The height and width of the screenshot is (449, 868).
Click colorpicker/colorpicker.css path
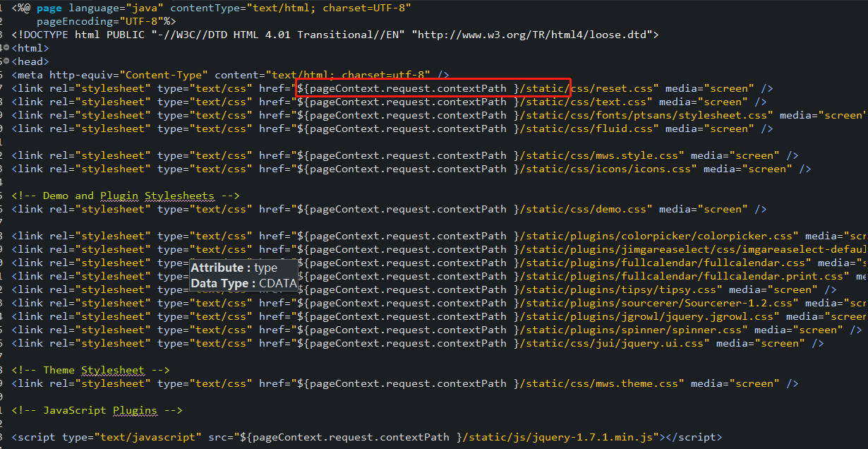tap(707, 236)
